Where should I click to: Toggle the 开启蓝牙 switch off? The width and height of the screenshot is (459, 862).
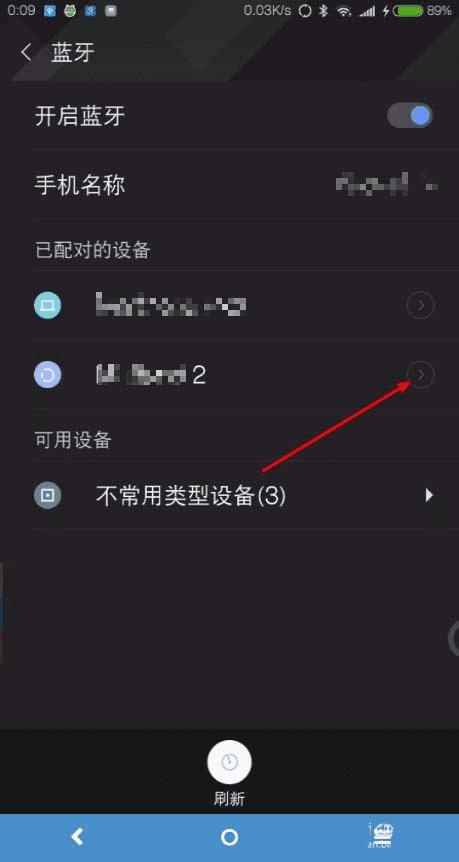click(x=410, y=116)
